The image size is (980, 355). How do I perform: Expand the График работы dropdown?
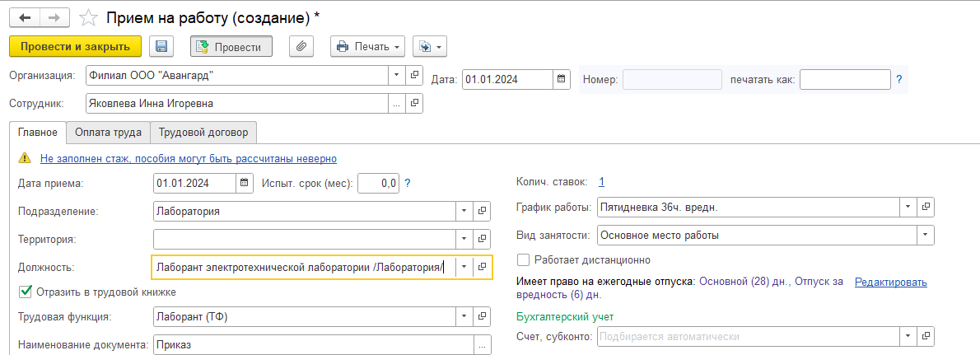tap(908, 207)
